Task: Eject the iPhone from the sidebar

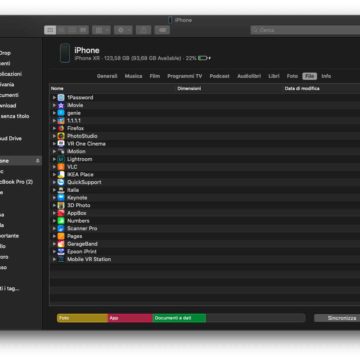Action: tap(38, 161)
